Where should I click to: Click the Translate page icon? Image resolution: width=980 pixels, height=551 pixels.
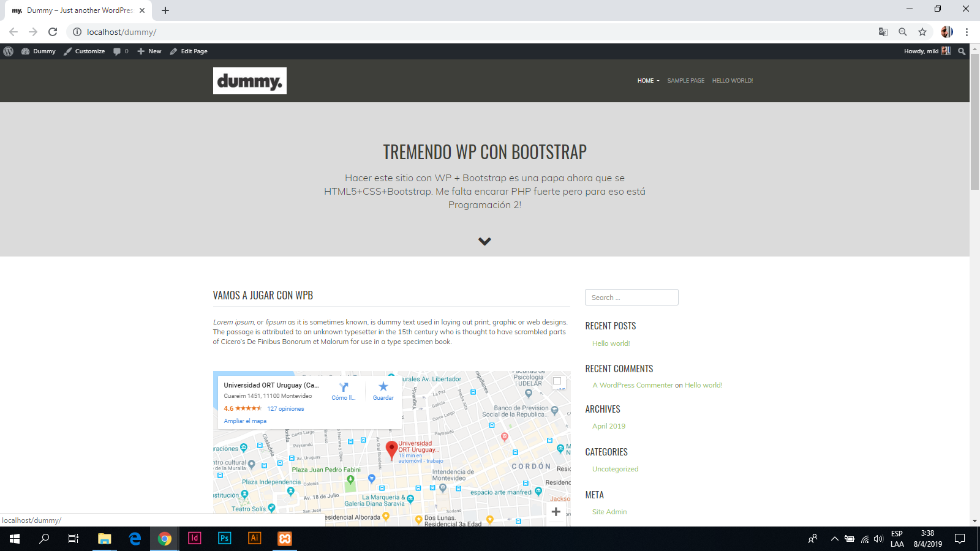point(883,32)
